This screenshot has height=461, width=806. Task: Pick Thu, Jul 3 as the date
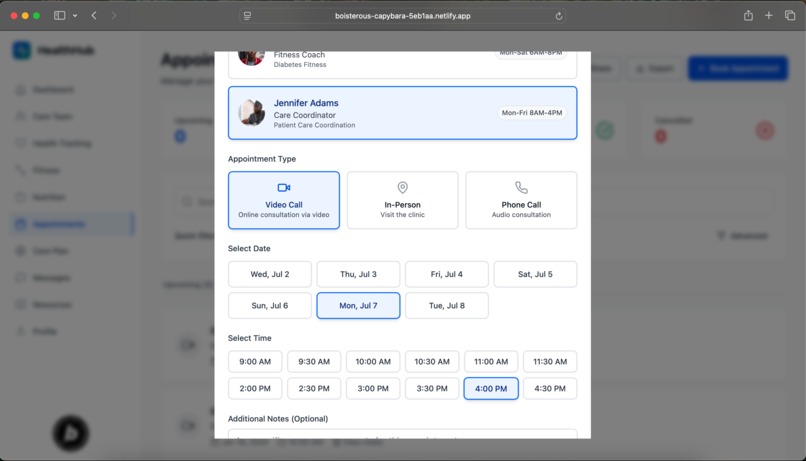(x=358, y=274)
